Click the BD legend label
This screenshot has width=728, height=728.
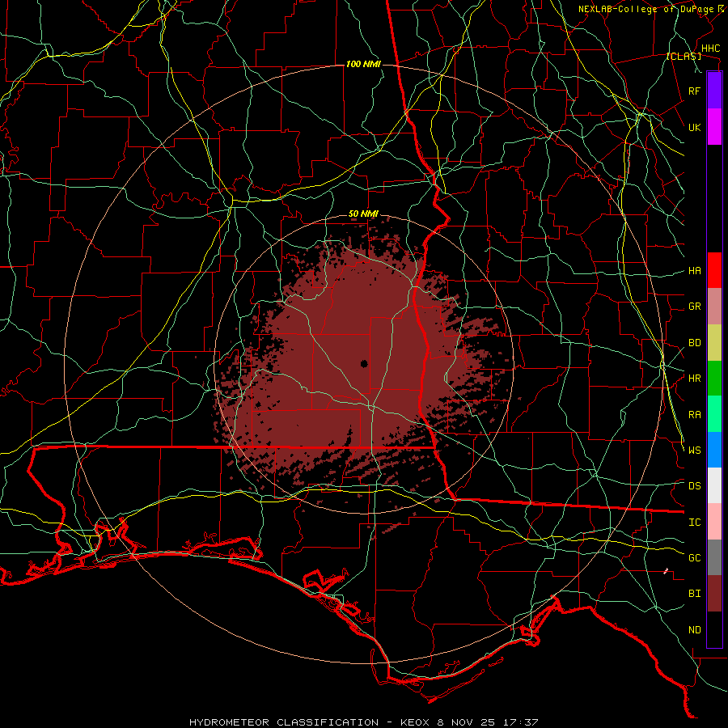pyautogui.click(x=694, y=343)
